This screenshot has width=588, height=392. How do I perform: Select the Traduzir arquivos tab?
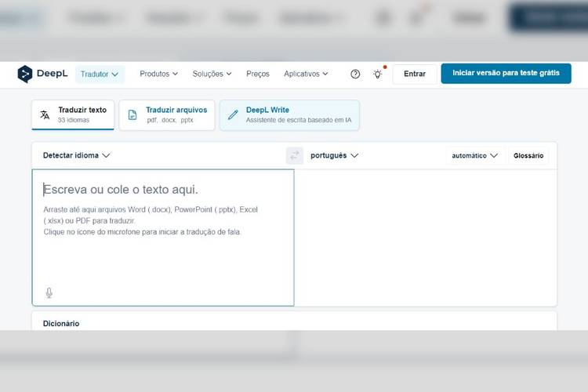point(167,114)
